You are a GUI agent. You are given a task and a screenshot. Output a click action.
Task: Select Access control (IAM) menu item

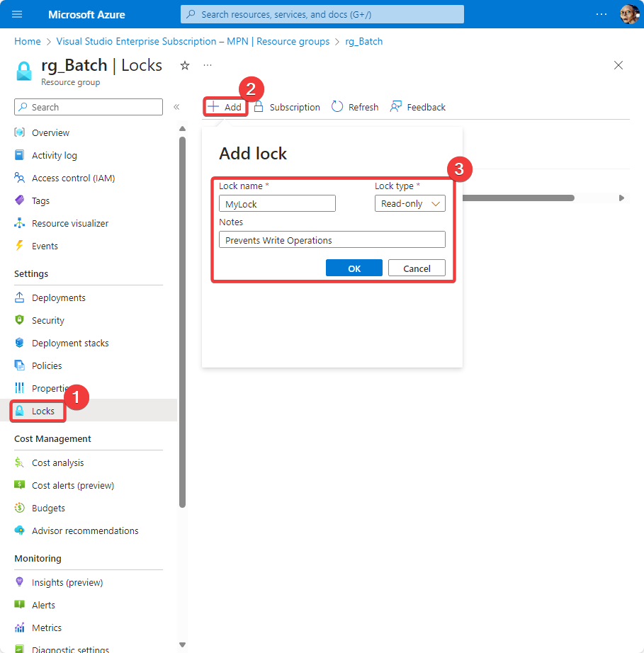click(x=73, y=178)
